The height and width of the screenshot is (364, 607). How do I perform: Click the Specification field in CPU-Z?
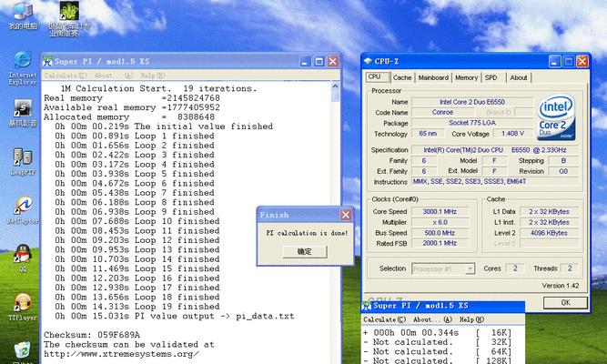(495, 150)
